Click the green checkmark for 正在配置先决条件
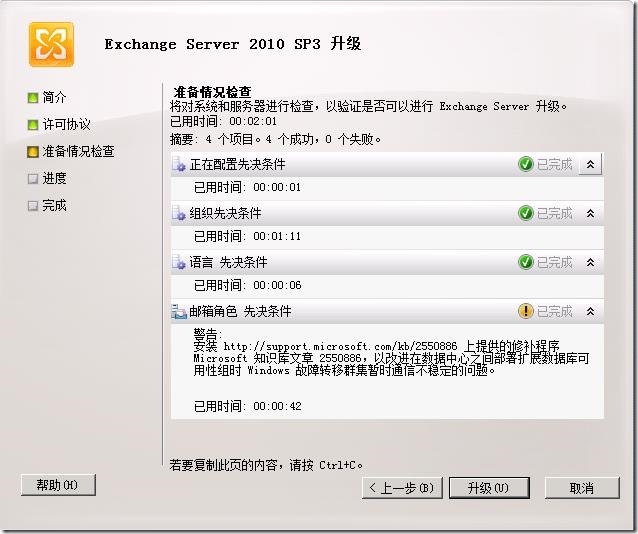638x534 pixels. tap(526, 164)
